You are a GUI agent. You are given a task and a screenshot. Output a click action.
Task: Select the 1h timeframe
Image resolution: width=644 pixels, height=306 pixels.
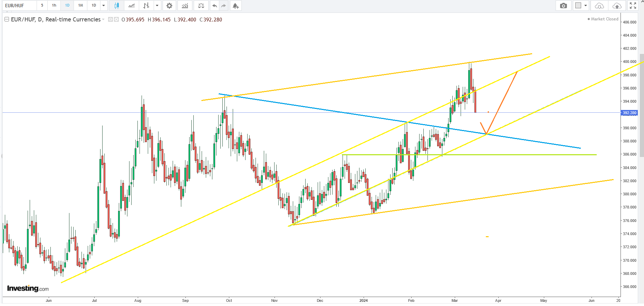54,6
